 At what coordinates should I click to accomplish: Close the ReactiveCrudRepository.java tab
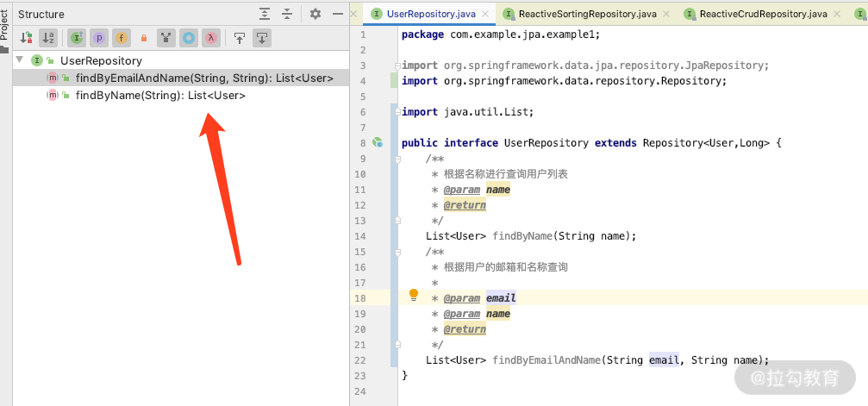pyautogui.click(x=836, y=14)
